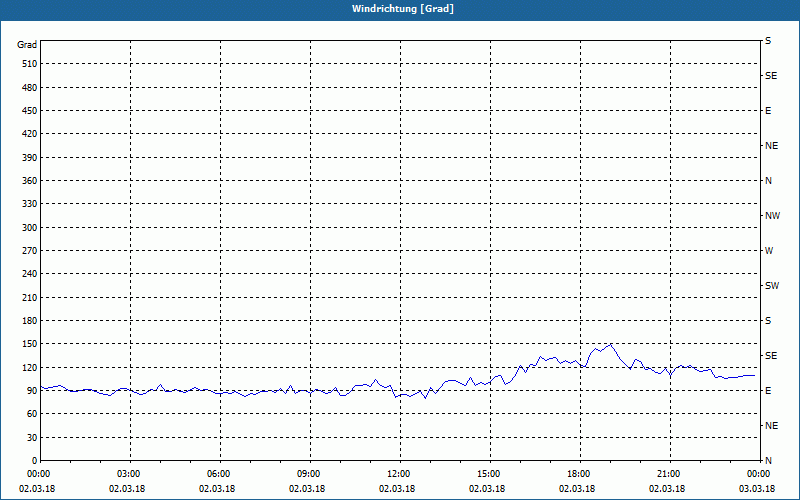Click the 120 y-axis value
The height and width of the screenshot is (500, 800).
(30, 367)
